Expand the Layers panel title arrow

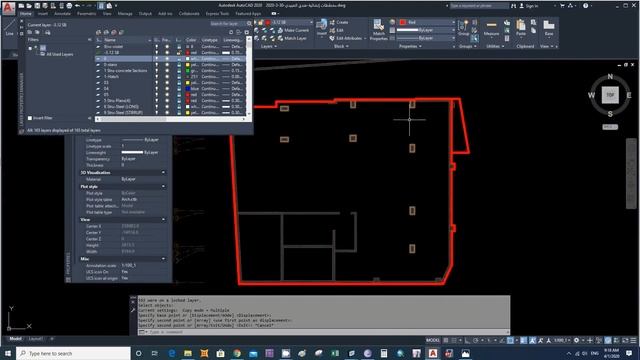276,47
